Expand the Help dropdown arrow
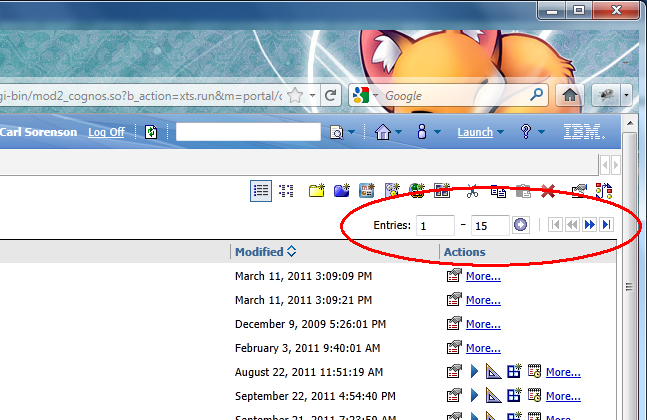The width and height of the screenshot is (647, 420). pyautogui.click(x=541, y=132)
